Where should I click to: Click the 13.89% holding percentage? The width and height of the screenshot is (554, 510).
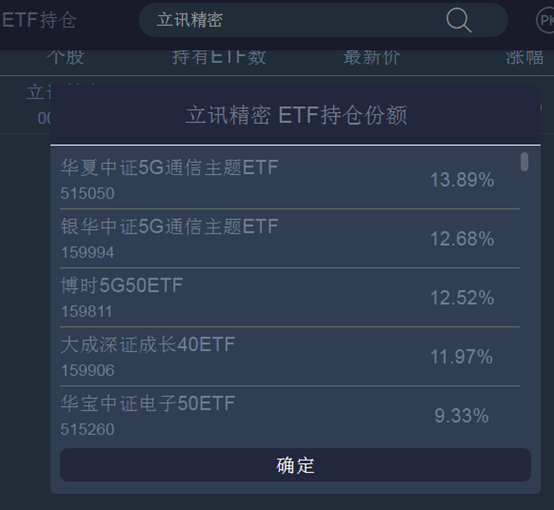click(x=462, y=180)
